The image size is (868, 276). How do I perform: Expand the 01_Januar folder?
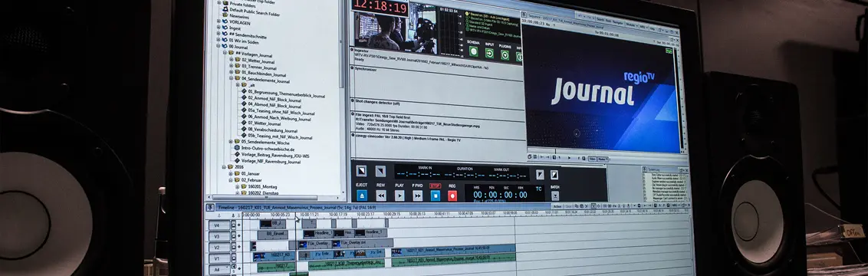[x=230, y=173]
